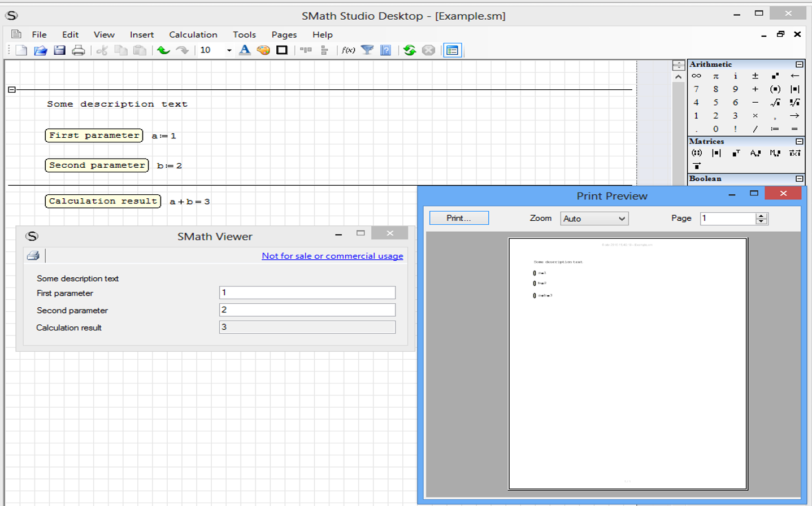Click the f(x) insert function icon
812x506 pixels.
point(348,50)
